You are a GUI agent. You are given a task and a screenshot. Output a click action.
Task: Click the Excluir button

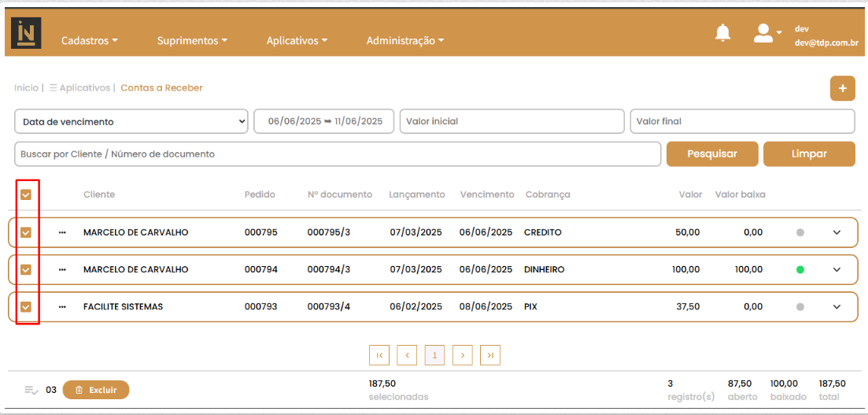[x=96, y=390]
